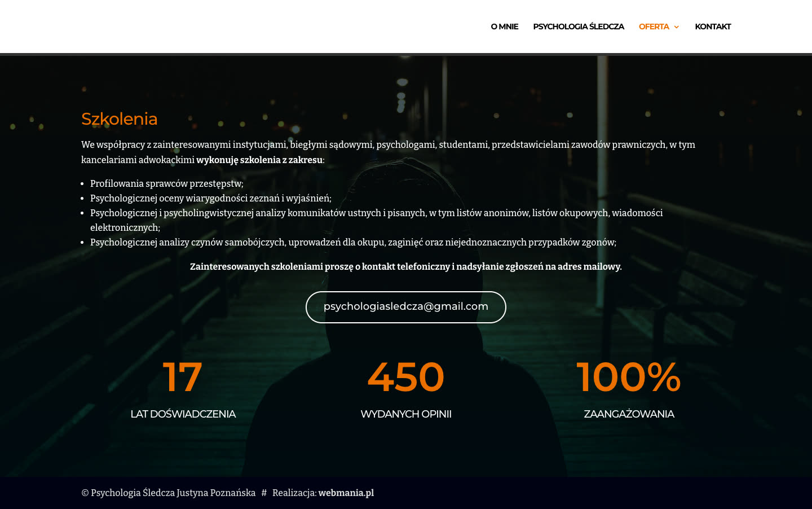Click the bold "wykonuję szkolenia z zakresu" text
The image size is (812, 509).
click(259, 160)
